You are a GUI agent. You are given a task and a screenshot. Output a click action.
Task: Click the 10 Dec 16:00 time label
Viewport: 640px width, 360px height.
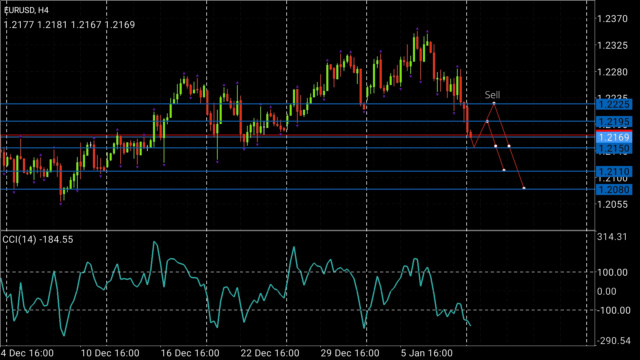(x=110, y=353)
